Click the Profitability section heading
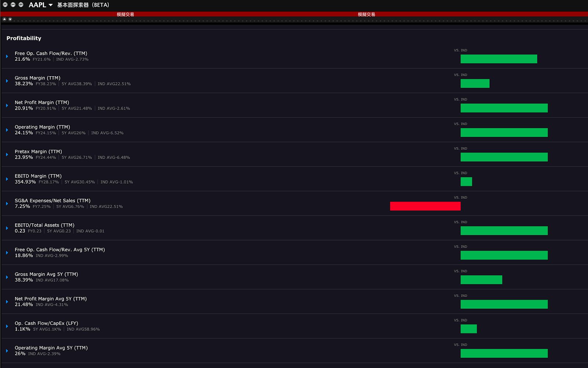588x368 pixels. [24, 38]
